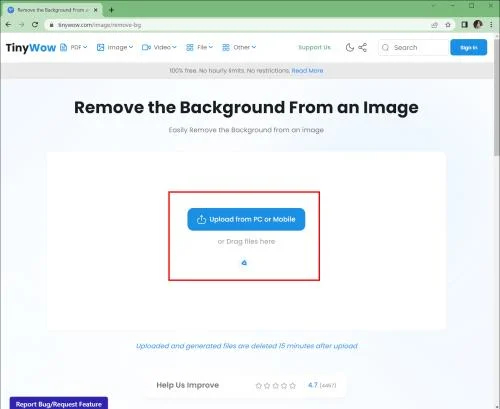
Task: Open the Video tools dropdown
Action: (x=159, y=47)
